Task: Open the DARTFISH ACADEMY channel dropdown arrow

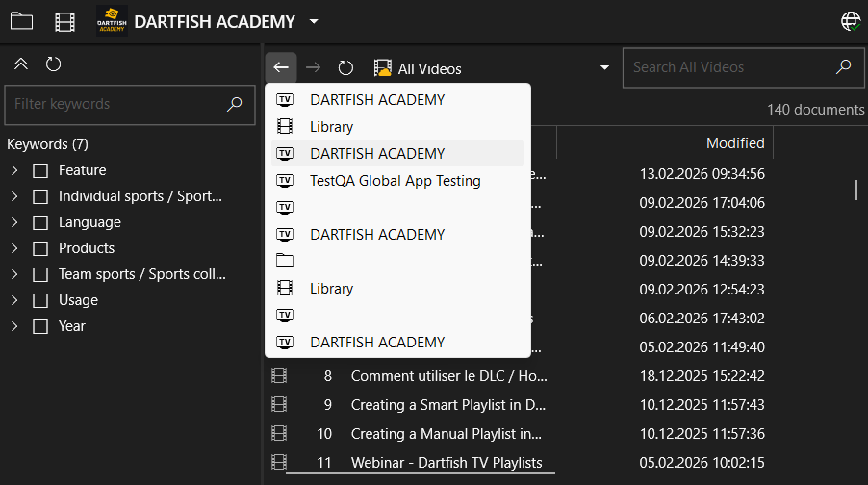Action: [314, 21]
